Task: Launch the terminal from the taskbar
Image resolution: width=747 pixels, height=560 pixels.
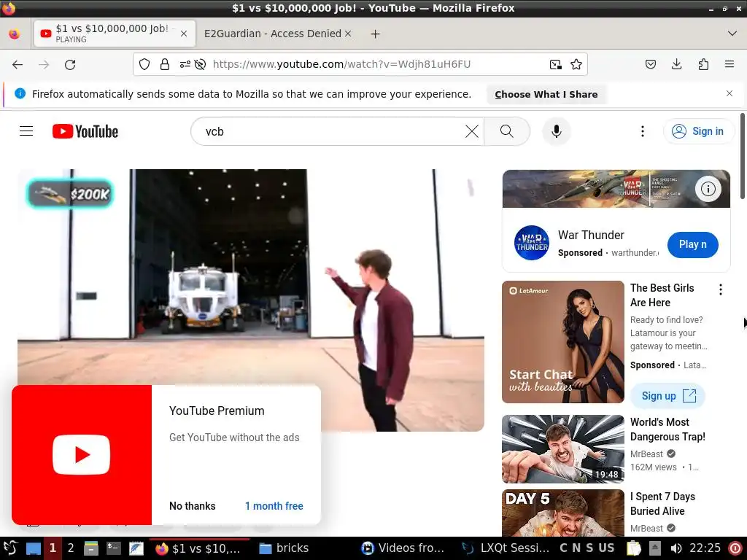Action: click(113, 548)
